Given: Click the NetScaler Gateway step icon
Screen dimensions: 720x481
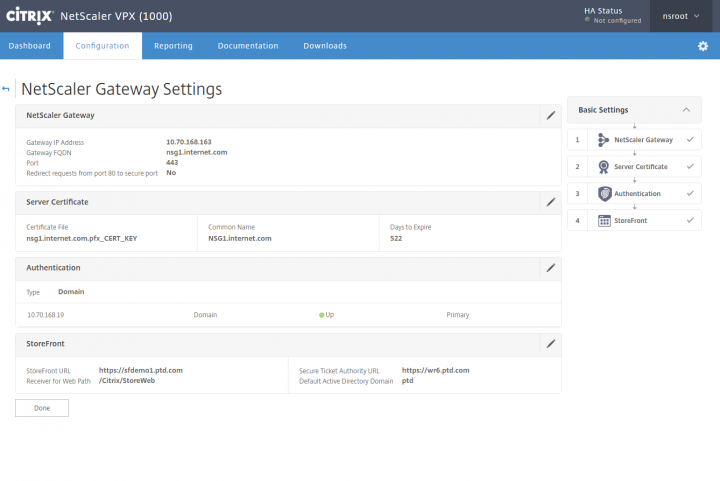Looking at the screenshot, I should [604, 140].
